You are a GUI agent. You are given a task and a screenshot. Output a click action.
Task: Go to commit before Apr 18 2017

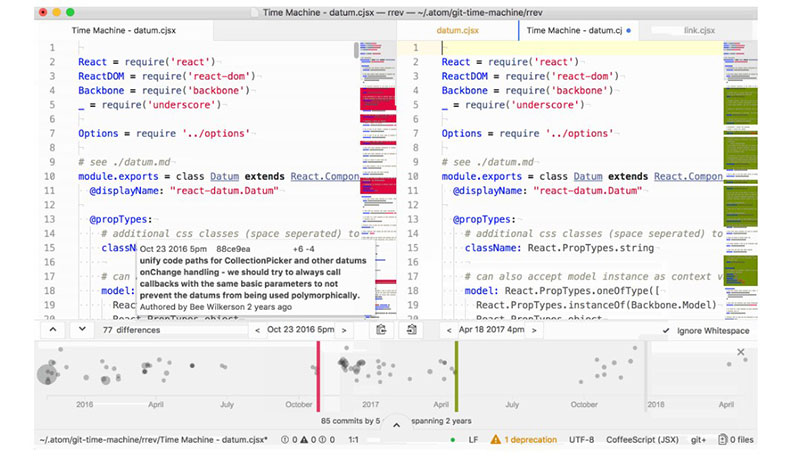[449, 330]
